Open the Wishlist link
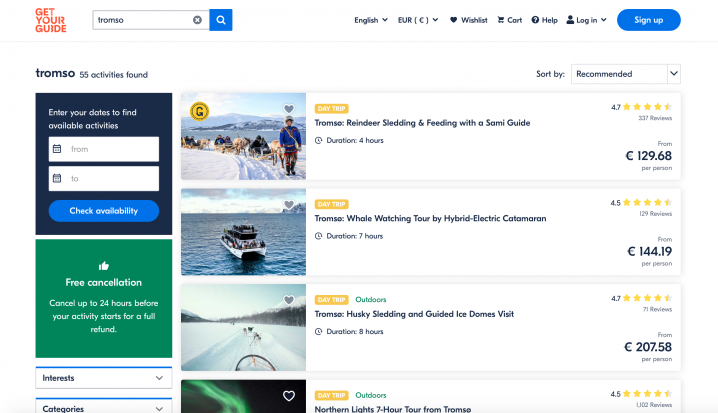The height and width of the screenshot is (413, 718). click(468, 20)
